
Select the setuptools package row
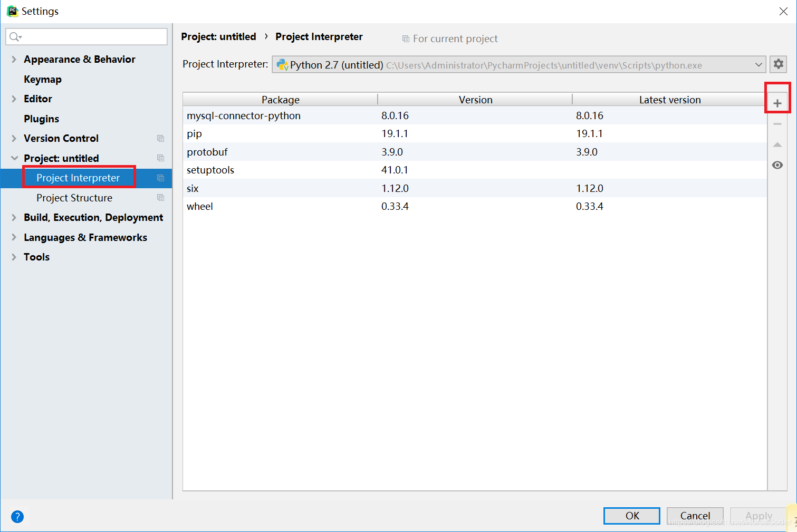coord(475,170)
